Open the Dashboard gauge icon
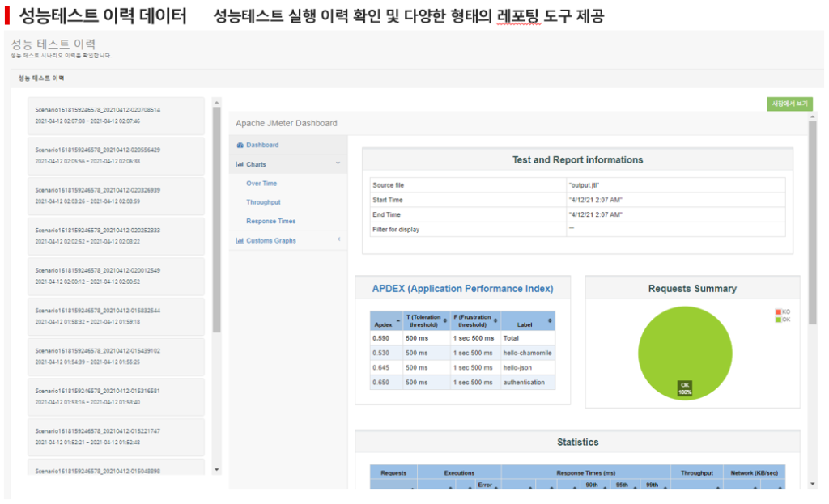The height and width of the screenshot is (504, 829). click(240, 146)
